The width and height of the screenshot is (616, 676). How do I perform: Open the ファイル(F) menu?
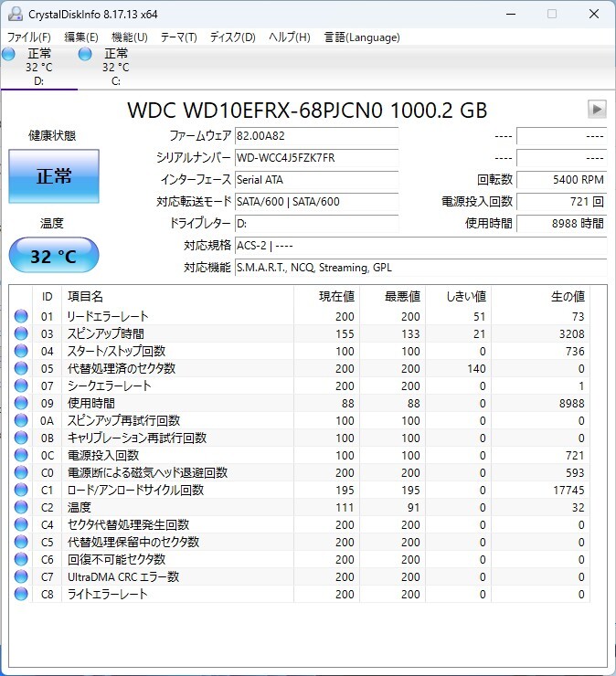(x=29, y=37)
